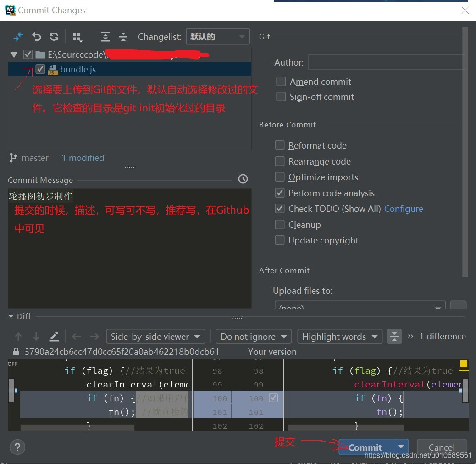Toggle include-change checkbox at diff line 100
Viewport: 476px width, 464px height.
(273, 398)
